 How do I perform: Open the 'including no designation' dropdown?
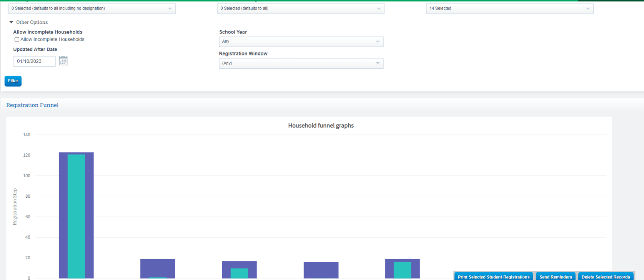[x=92, y=8]
